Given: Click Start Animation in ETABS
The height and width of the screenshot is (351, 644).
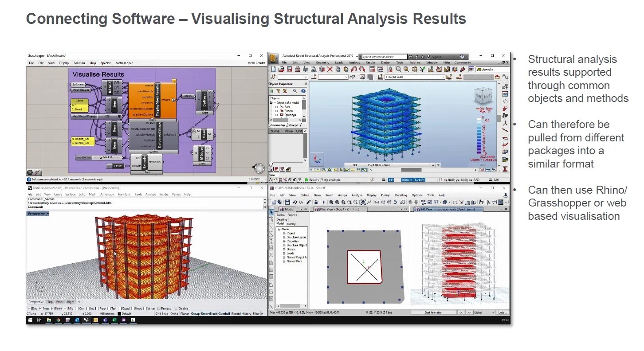Looking at the screenshot, I should [x=433, y=312].
